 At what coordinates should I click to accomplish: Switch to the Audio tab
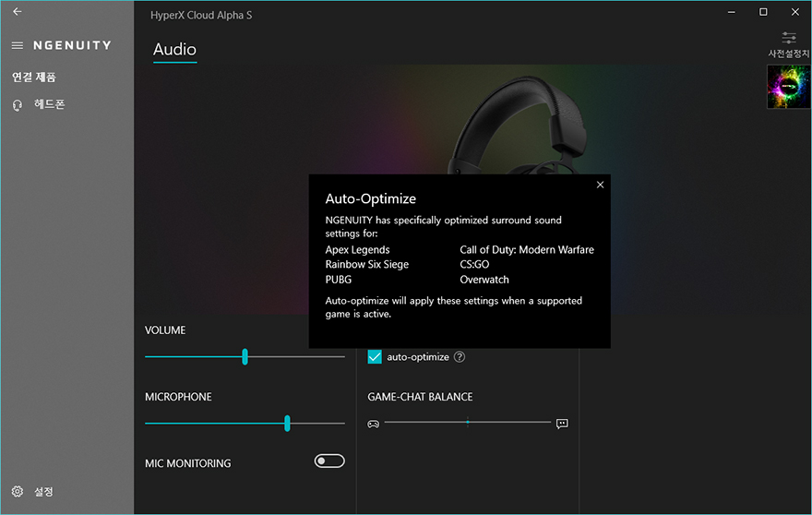[174, 50]
